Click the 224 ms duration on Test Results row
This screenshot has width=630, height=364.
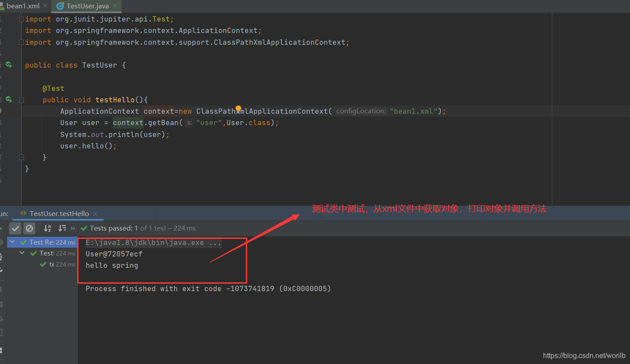click(x=65, y=242)
